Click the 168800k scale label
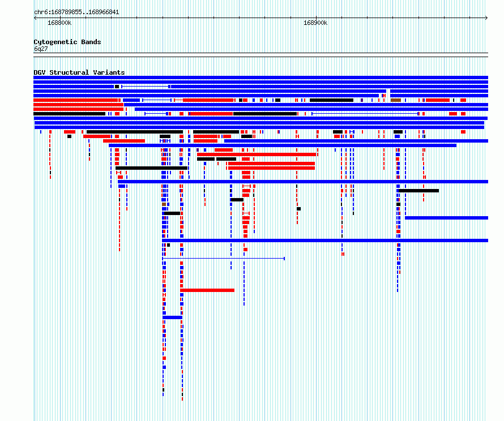504x421 pixels. pyautogui.click(x=59, y=23)
